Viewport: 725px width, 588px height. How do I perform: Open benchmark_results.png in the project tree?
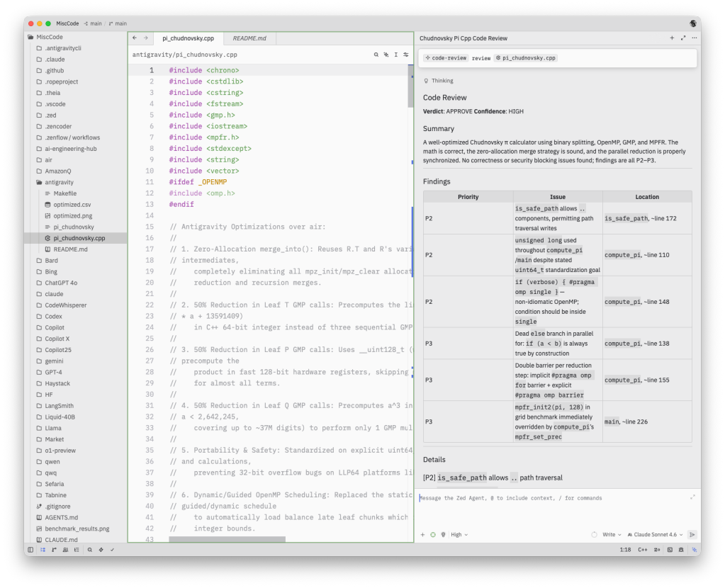(x=77, y=528)
